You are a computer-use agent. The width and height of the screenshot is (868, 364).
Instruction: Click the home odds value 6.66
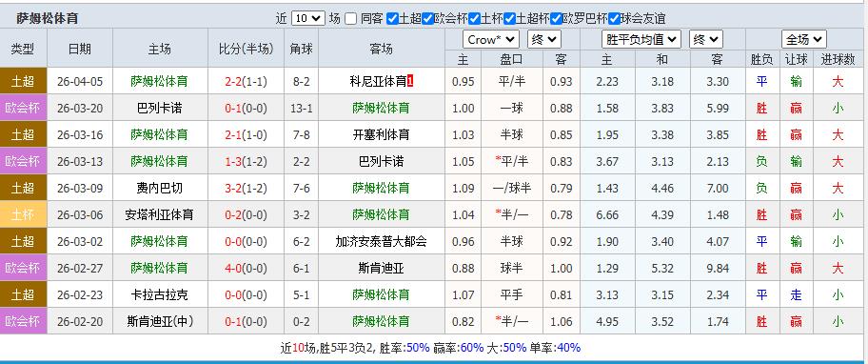point(608,214)
